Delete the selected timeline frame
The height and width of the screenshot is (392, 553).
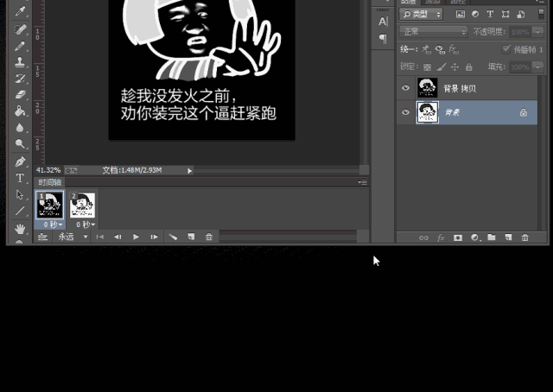click(x=209, y=237)
